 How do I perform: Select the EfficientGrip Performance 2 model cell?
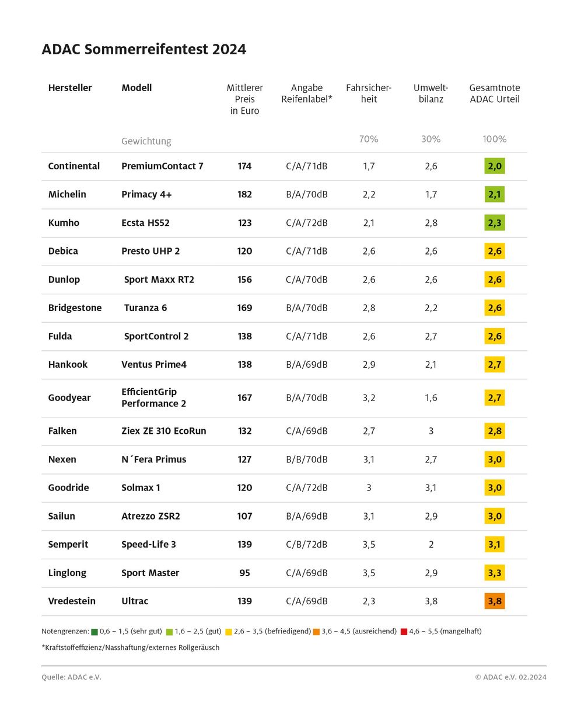click(x=153, y=398)
